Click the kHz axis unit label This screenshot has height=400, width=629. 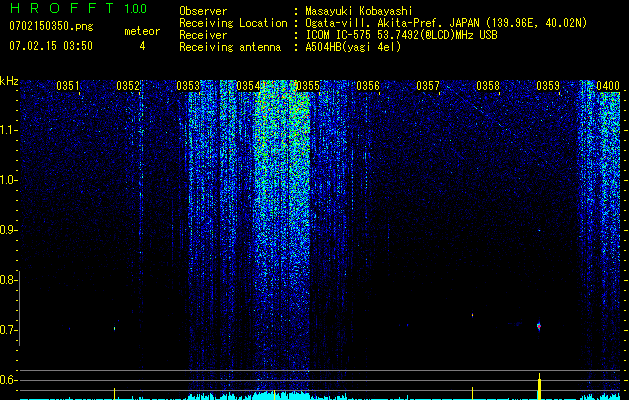(9, 81)
